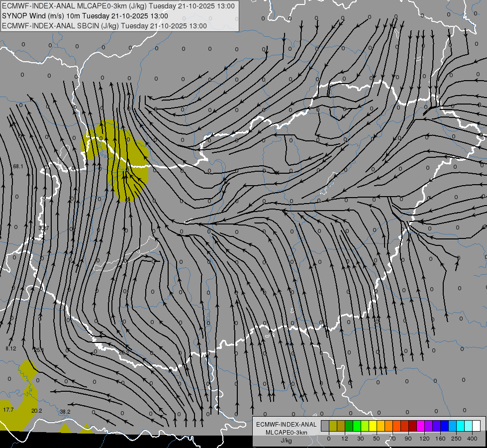Click the '50' tick label on legend scale
Viewport: 487px width, 448px height.
377,439
